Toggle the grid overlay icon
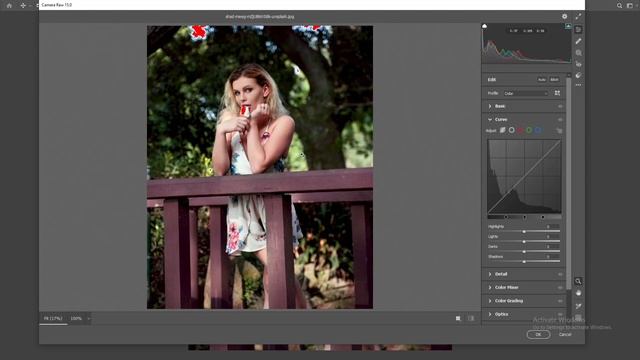Viewport: 640px width, 360px height. pyautogui.click(x=578, y=318)
